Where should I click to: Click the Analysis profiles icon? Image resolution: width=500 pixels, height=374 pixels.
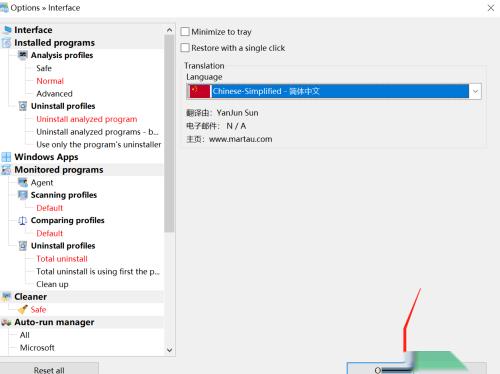[x=23, y=55]
